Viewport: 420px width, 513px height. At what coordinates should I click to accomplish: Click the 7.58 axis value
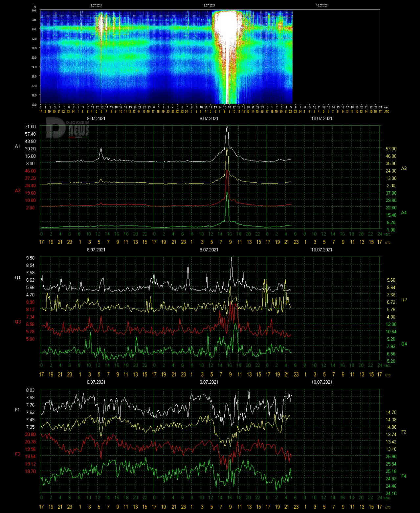pos(30,273)
